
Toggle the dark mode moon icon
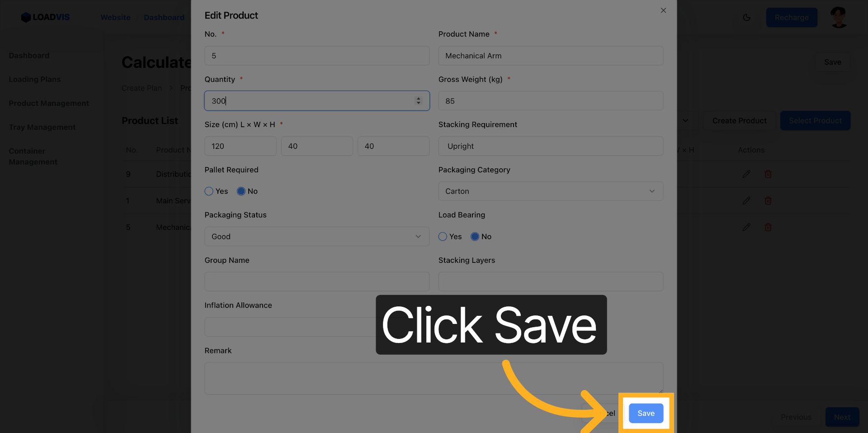(x=746, y=17)
